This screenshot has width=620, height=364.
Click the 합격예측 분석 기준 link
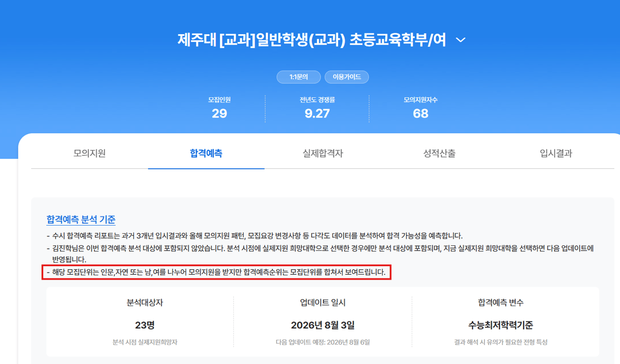coord(81,219)
